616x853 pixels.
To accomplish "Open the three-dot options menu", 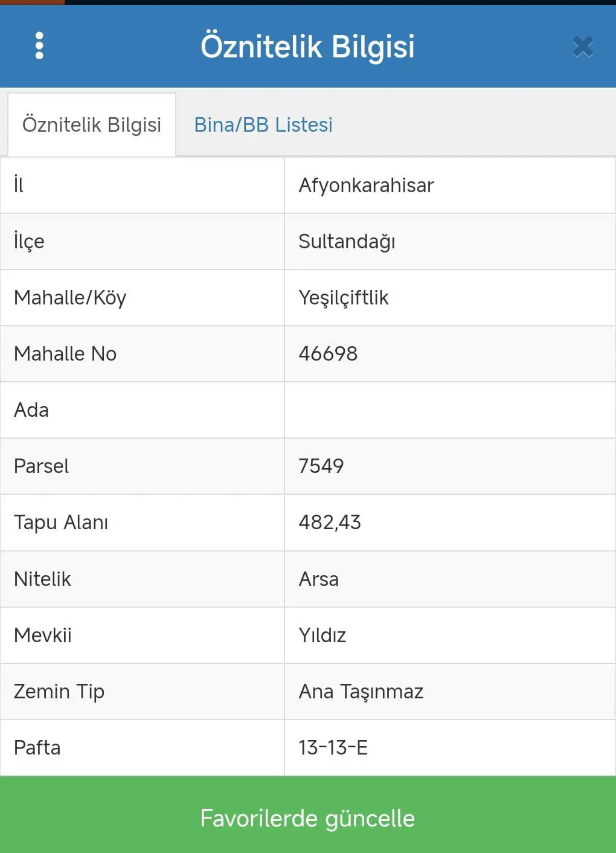I will point(39,46).
